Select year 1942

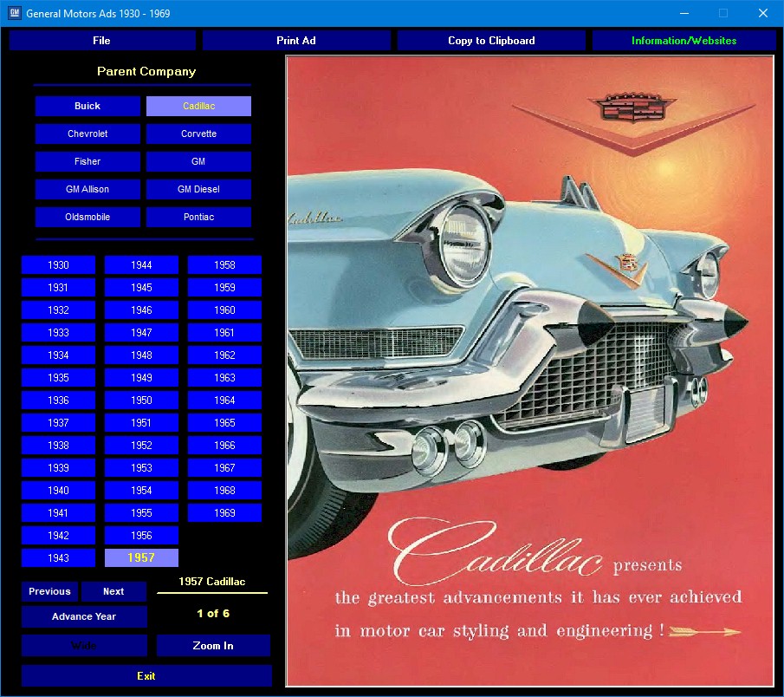(59, 536)
